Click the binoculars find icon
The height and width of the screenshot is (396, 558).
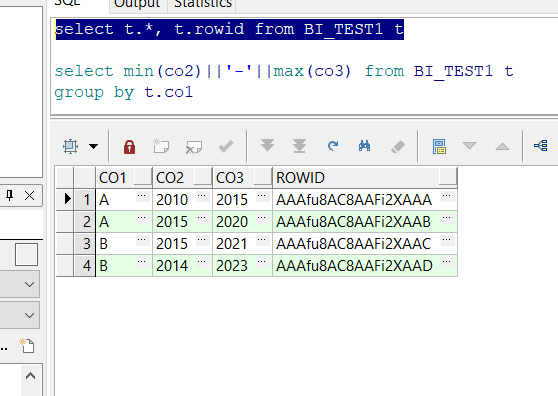click(x=364, y=146)
